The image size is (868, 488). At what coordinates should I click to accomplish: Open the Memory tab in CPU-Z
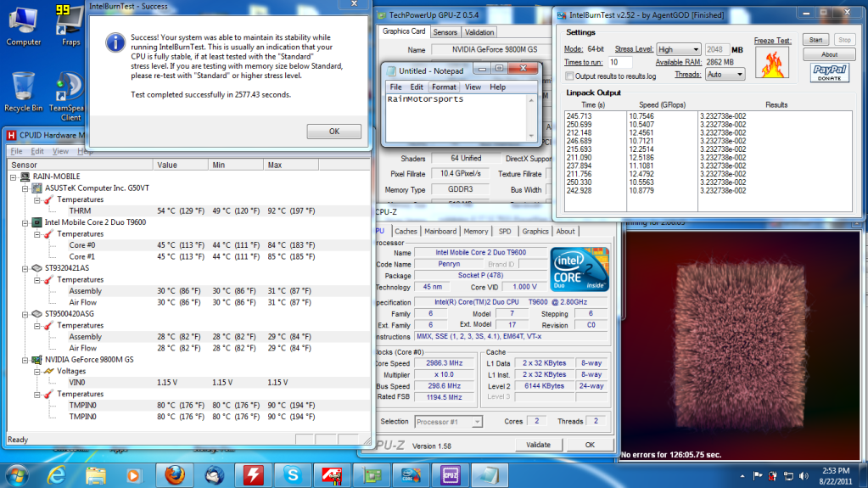click(x=476, y=232)
